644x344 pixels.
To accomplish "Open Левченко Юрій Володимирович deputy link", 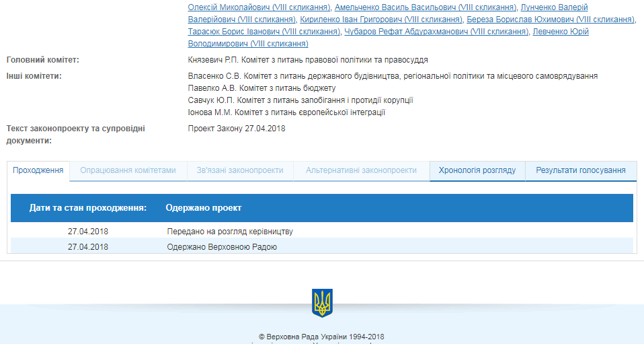I will pyautogui.click(x=561, y=32).
